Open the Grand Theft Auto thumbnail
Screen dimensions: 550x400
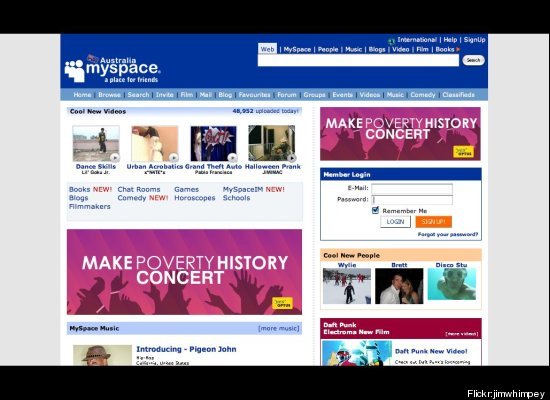[214, 144]
